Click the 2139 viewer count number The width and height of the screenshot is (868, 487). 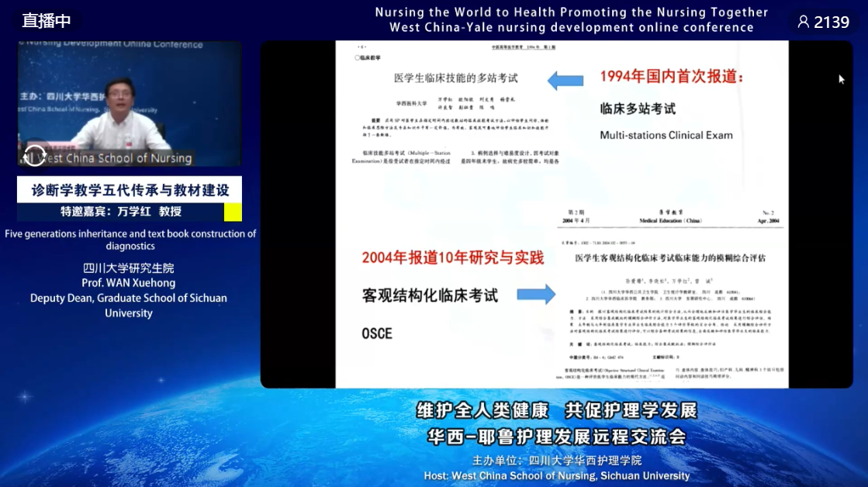click(x=832, y=22)
